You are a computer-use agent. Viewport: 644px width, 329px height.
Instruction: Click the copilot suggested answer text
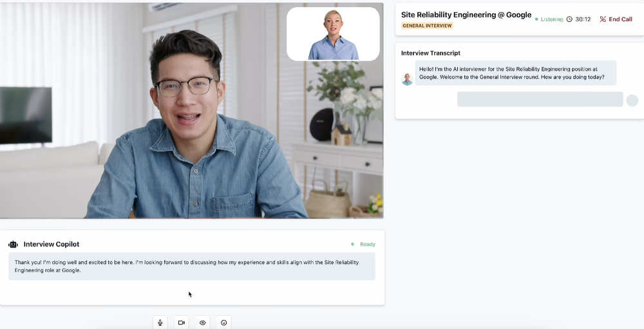(192, 266)
